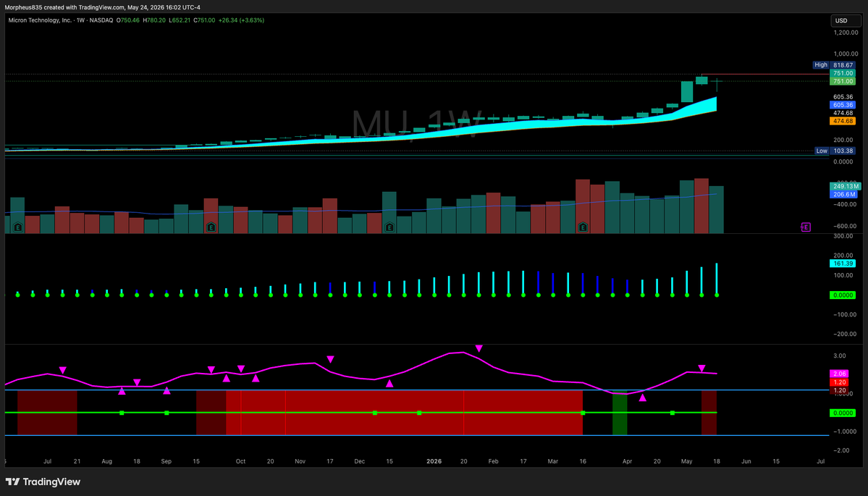Click the low value L652.21
Image resolution: width=868 pixels, height=496 pixels.
180,20
